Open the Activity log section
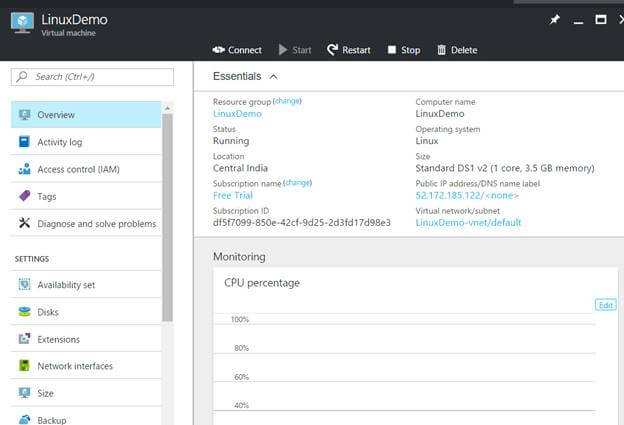The image size is (624, 425). [x=60, y=142]
